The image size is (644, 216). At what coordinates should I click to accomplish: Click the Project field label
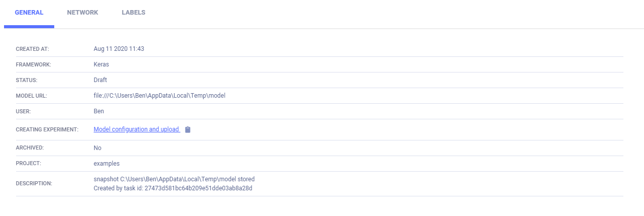tap(29, 164)
